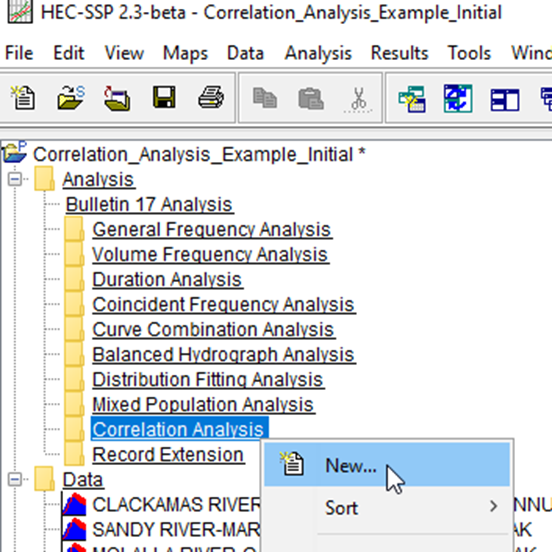Click the blue refresh-arrows window icon
Image resolution: width=552 pixels, height=552 pixels.
pos(458,99)
